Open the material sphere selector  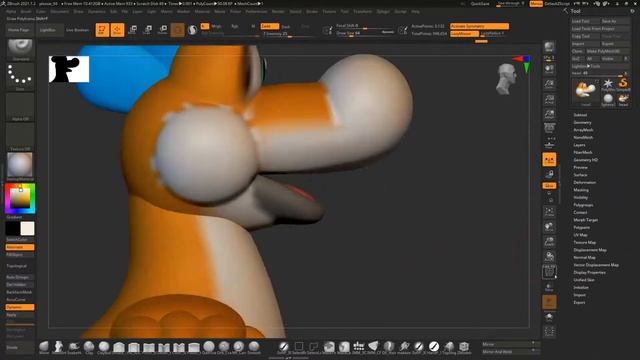(x=20, y=166)
